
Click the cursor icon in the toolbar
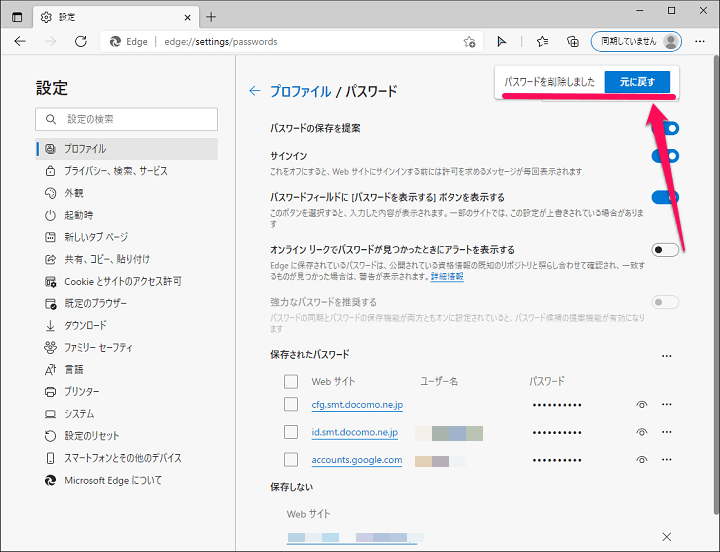(x=501, y=42)
